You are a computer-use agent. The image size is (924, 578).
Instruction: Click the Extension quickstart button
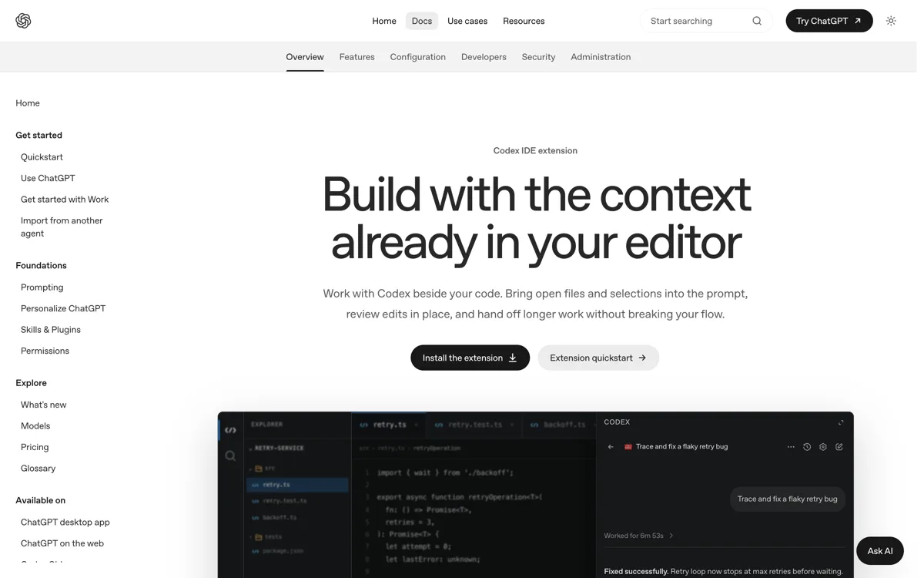tap(598, 358)
